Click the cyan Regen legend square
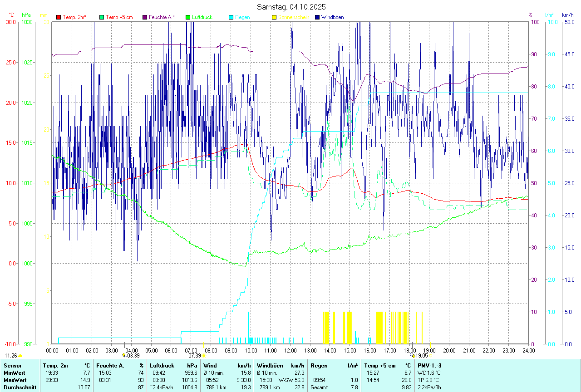This screenshot has width=581, height=392. click(x=231, y=17)
